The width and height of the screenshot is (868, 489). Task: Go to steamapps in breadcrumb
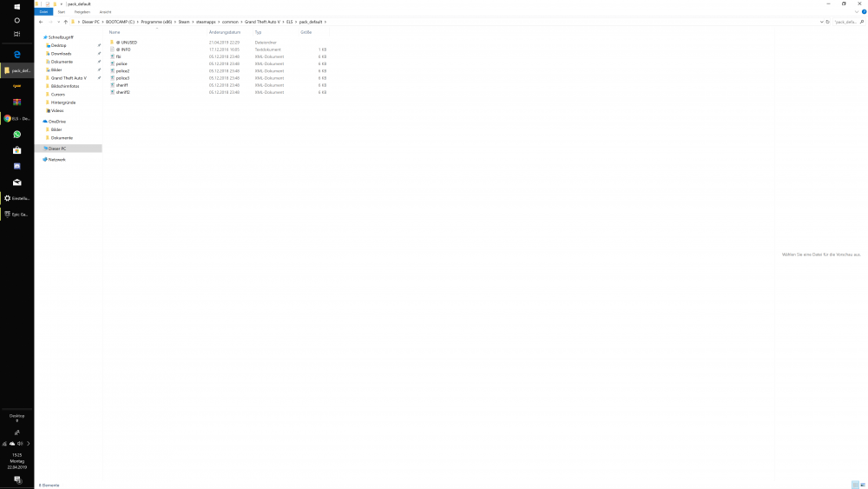[x=206, y=22]
